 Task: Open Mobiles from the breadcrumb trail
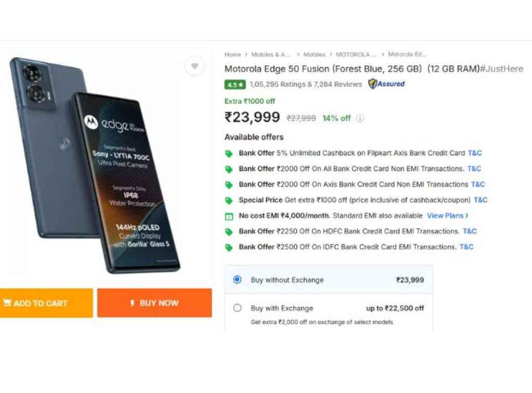click(314, 54)
